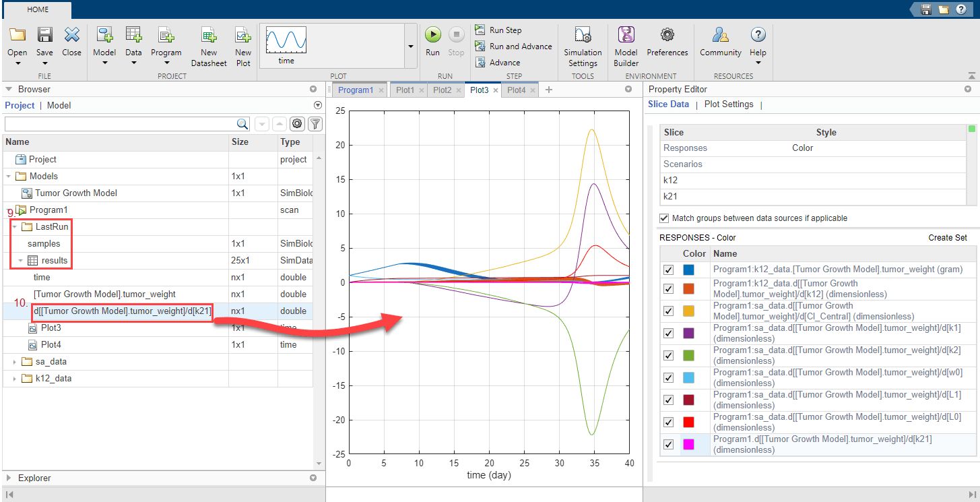The width and height of the screenshot is (980, 502).
Task: Click the Create Set link
Action: (947, 238)
